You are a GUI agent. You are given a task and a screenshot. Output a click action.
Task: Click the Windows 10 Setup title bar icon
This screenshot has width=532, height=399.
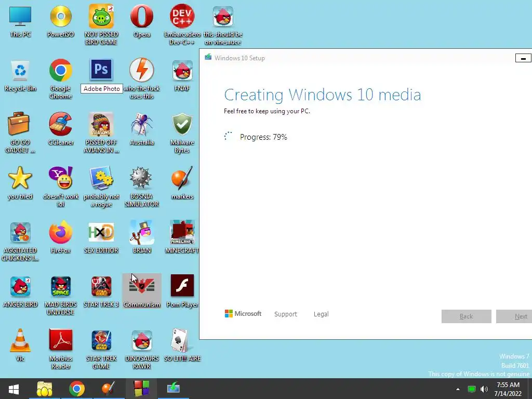pyautogui.click(x=208, y=57)
